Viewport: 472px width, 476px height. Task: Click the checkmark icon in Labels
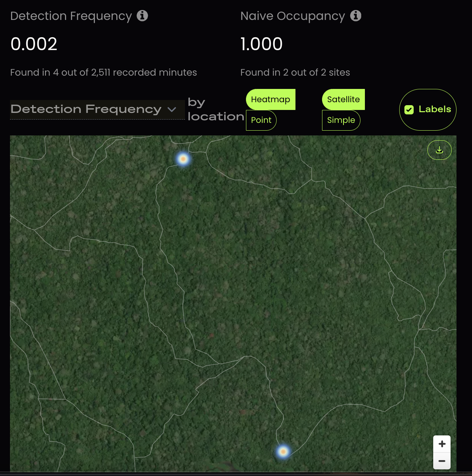(409, 110)
